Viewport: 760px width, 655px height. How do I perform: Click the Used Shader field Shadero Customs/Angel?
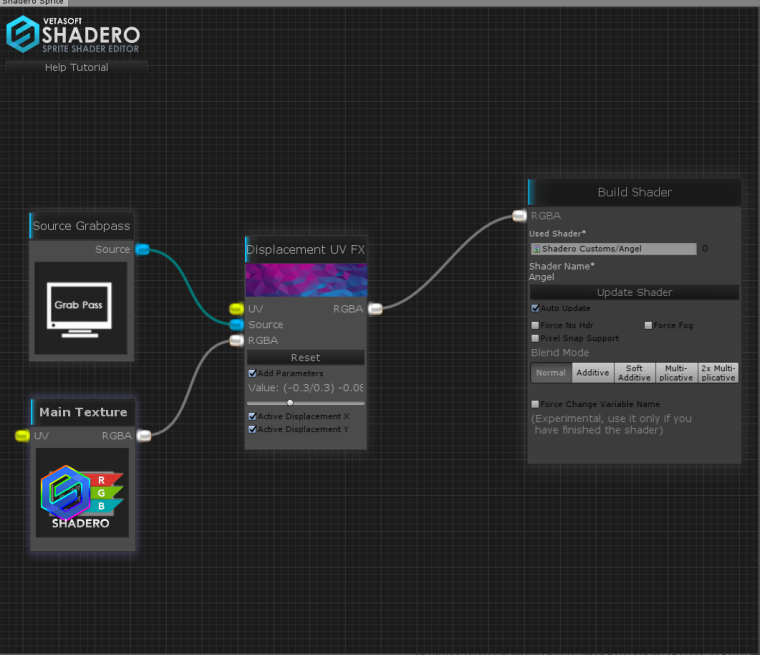(x=614, y=249)
